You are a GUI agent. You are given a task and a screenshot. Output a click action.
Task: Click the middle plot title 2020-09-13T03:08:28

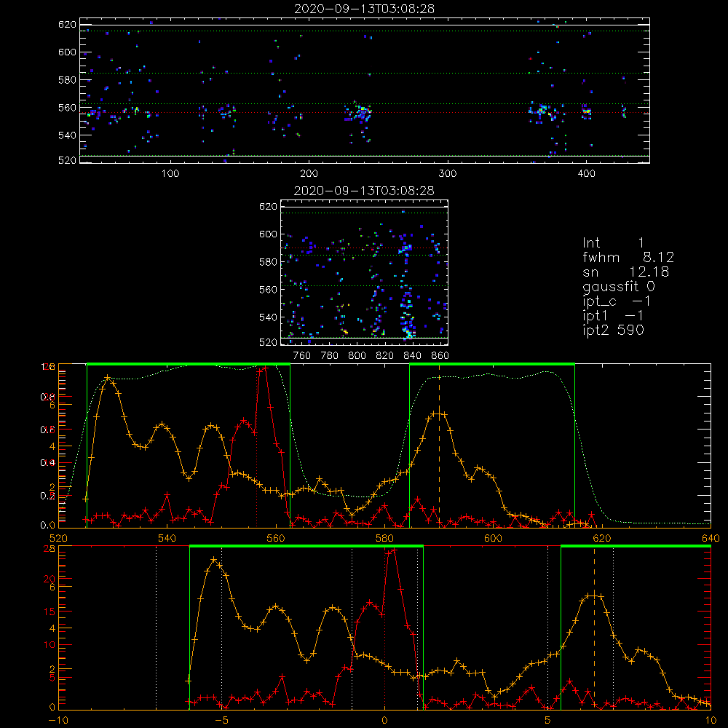[365, 190]
